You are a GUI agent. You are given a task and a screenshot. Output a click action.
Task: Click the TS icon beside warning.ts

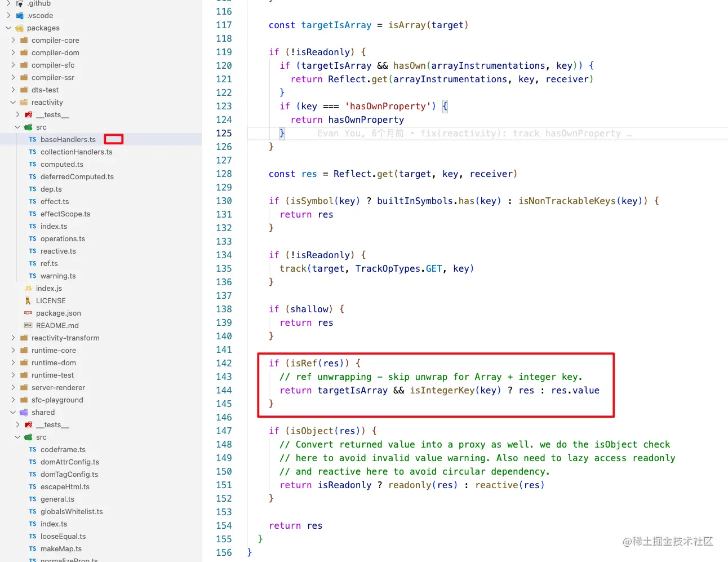[33, 276]
